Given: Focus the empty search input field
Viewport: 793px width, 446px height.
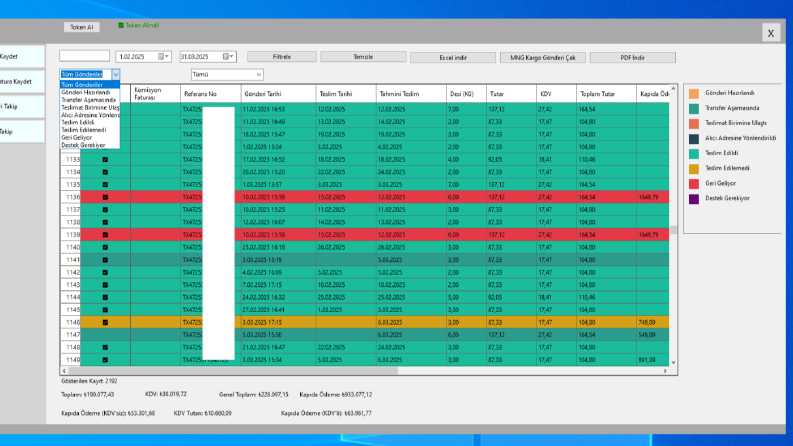Looking at the screenshot, I should point(84,56).
